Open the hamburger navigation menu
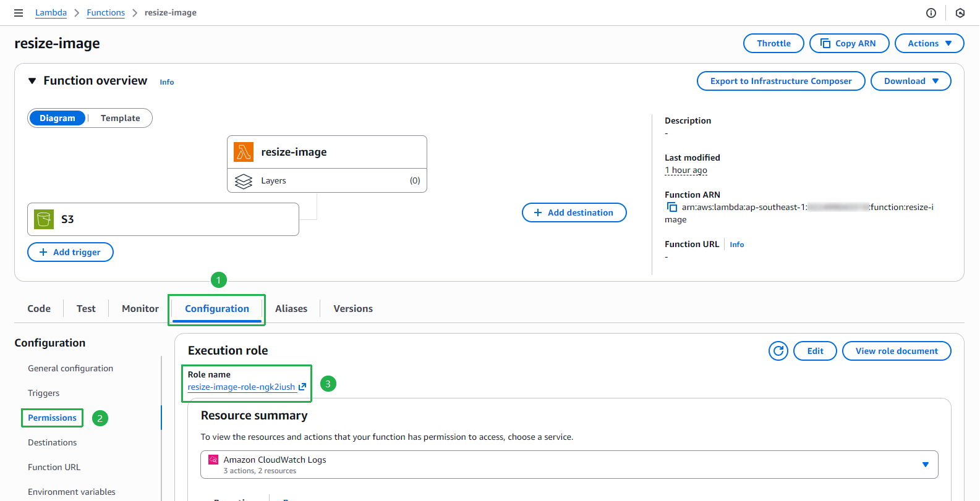The height and width of the screenshot is (501, 980). [x=19, y=13]
